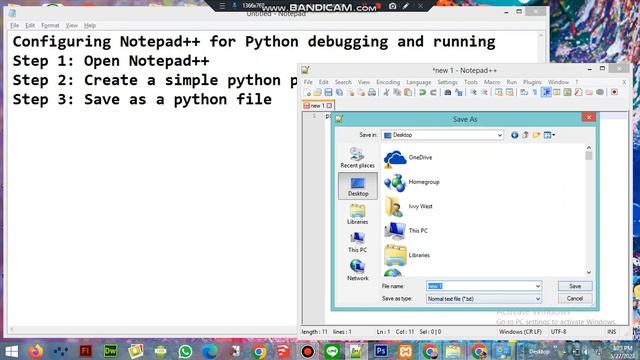Click the Replace icon next to Find

[x=459, y=93]
